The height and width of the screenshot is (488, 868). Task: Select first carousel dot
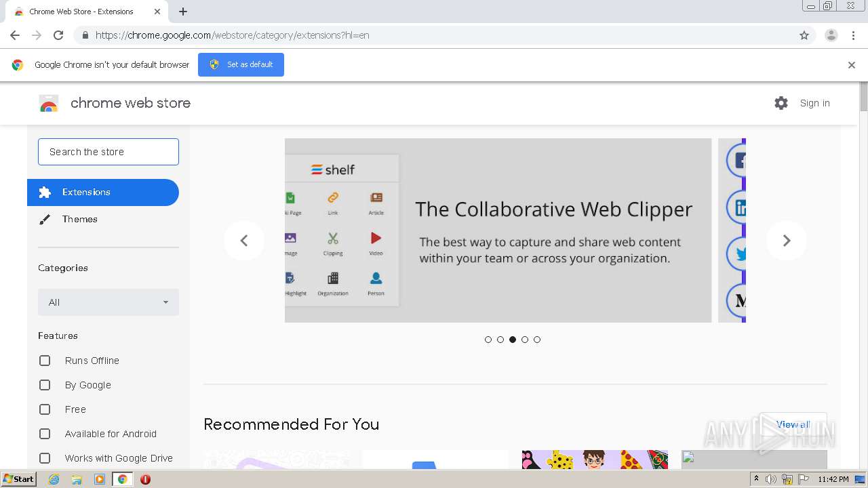coord(488,340)
